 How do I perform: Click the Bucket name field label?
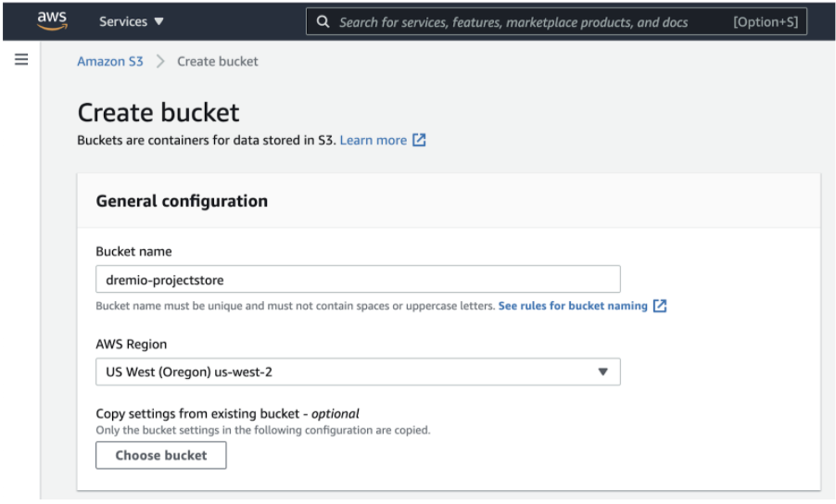tap(133, 251)
